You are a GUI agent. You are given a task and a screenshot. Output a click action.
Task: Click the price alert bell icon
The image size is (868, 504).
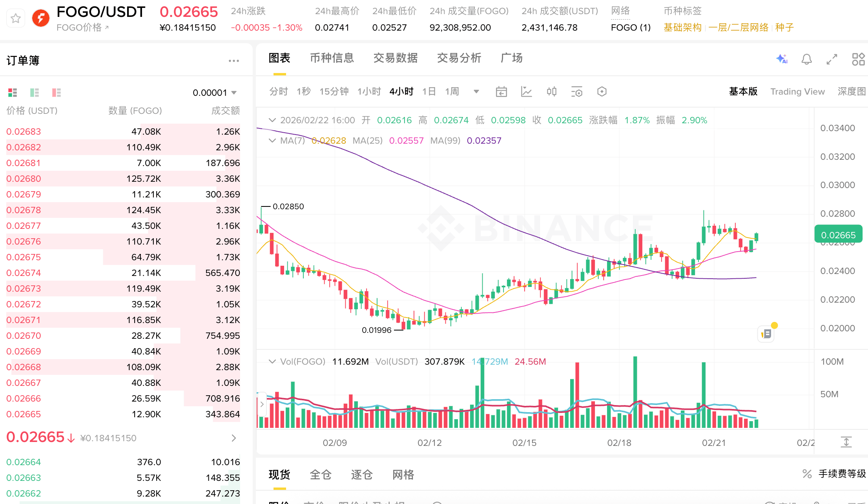click(x=806, y=59)
